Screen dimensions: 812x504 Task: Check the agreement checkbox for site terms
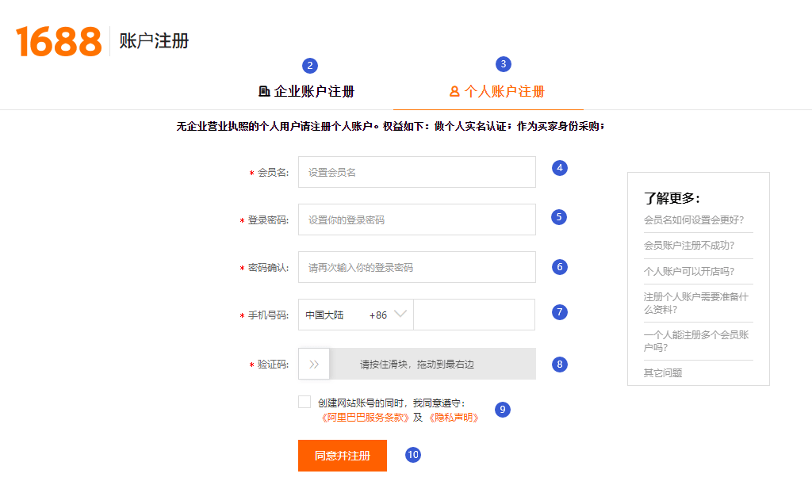pyautogui.click(x=304, y=402)
